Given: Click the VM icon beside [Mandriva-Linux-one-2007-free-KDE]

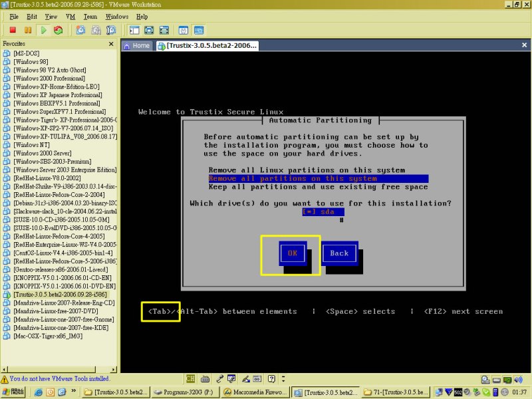Looking at the screenshot, I should click(x=7, y=328).
